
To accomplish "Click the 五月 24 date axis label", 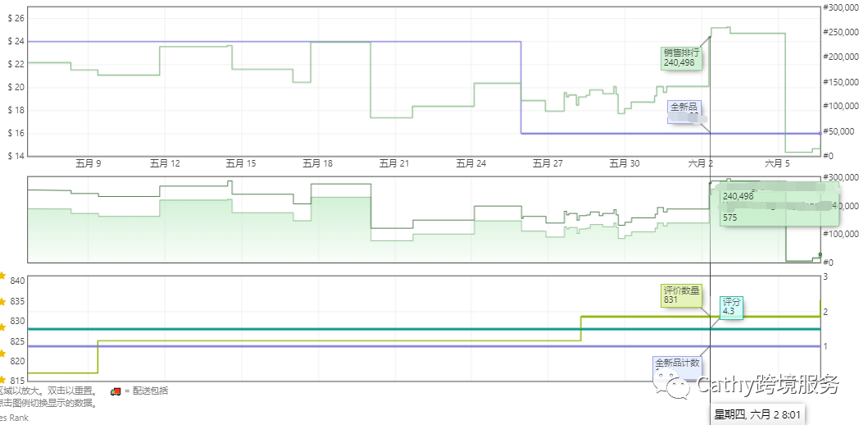I will pyautogui.click(x=471, y=163).
